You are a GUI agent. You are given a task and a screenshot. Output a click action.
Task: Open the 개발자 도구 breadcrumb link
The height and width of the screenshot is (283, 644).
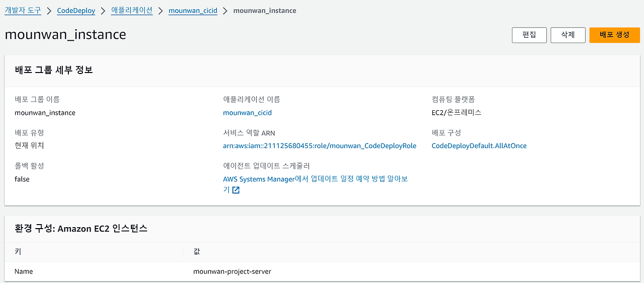(23, 10)
